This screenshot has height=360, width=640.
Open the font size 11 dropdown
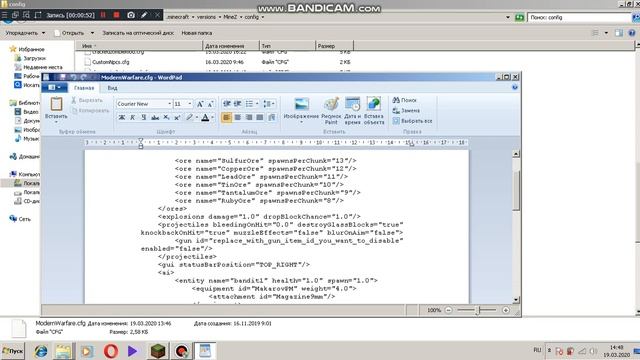tap(190, 104)
